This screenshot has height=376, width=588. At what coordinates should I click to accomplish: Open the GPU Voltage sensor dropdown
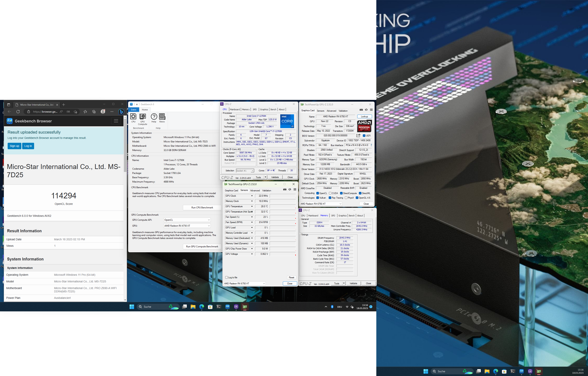click(252, 254)
